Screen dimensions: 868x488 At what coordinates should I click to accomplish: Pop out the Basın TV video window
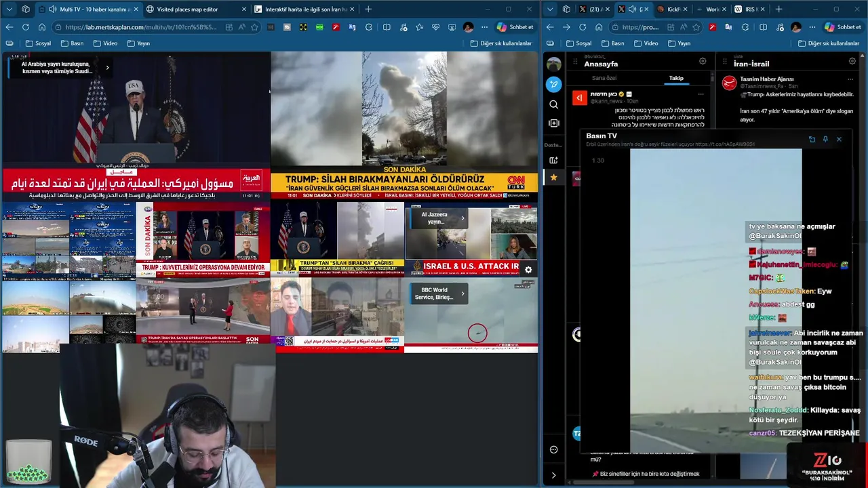point(812,139)
